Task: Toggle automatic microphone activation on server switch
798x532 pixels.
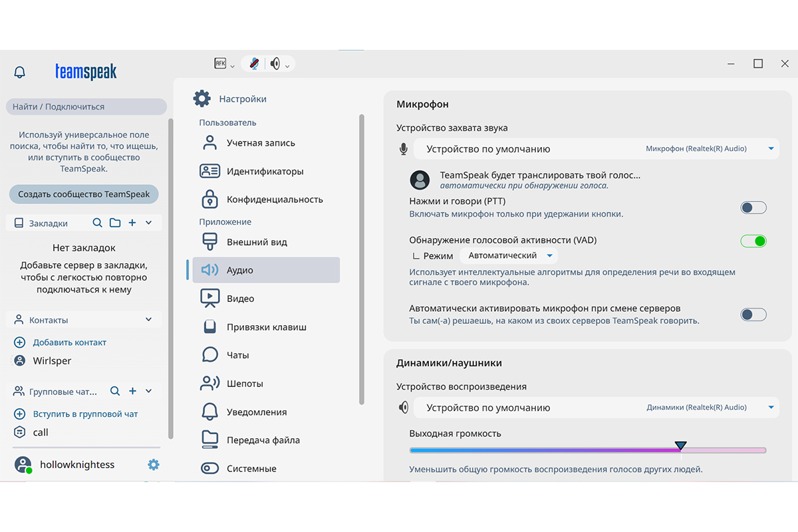Action: [x=753, y=314]
